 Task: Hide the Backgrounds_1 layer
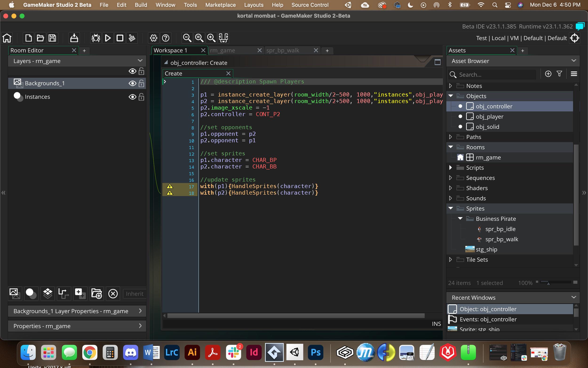pos(132,84)
